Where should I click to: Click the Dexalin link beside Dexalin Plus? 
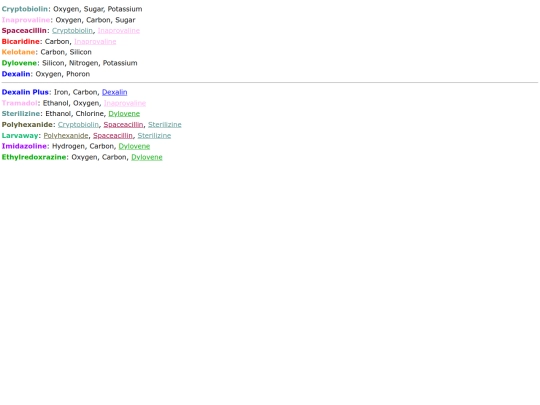[x=115, y=92]
